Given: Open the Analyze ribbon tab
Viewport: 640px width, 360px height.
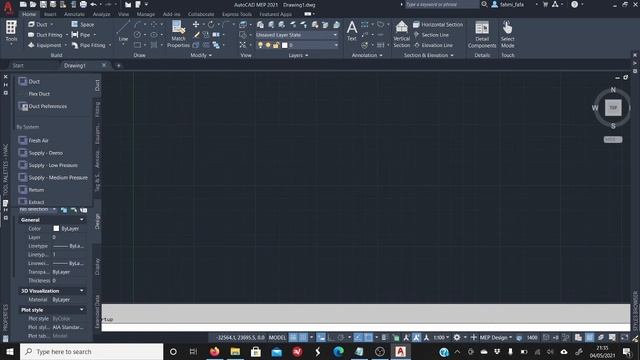Looking at the screenshot, I should (x=101, y=14).
